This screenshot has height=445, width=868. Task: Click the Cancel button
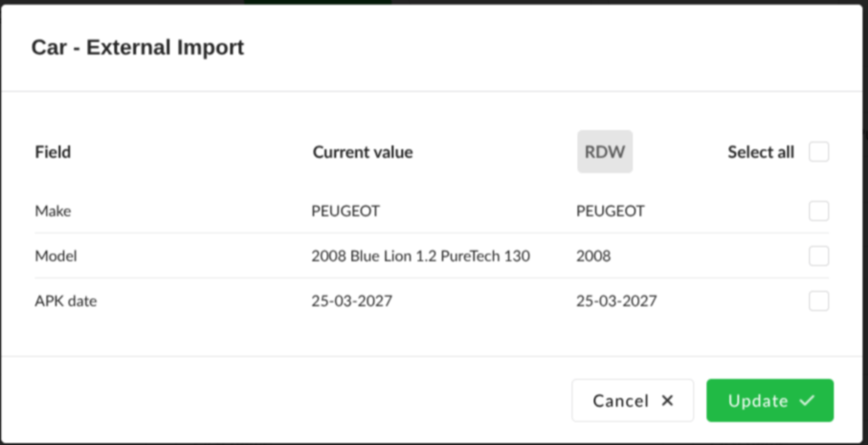(x=633, y=400)
